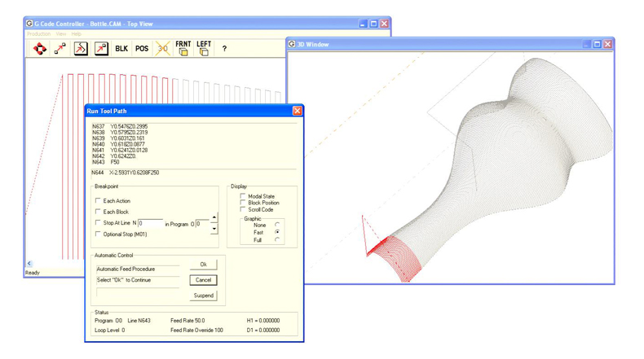Open the View menu
Screen dimensions: 644x359
(x=61, y=34)
